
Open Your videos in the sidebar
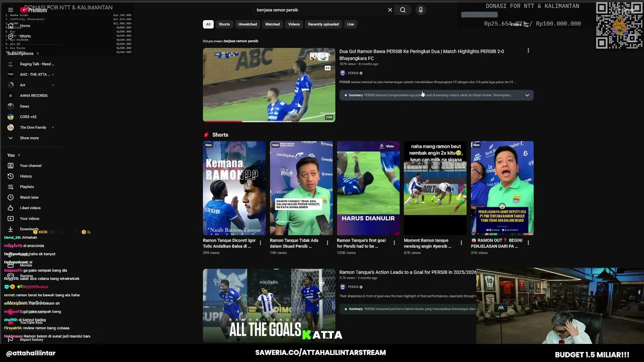click(x=29, y=218)
